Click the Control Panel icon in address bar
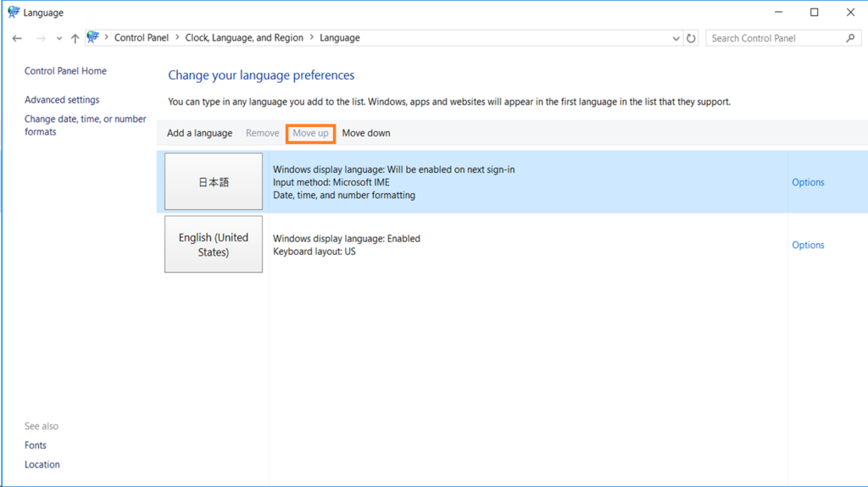 (x=93, y=37)
